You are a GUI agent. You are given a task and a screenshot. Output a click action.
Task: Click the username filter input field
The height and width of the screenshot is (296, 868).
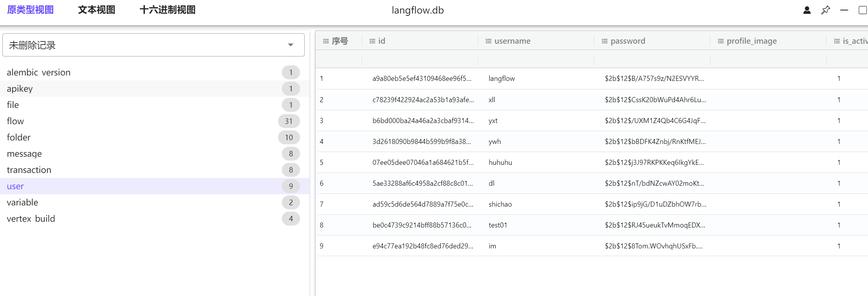[536, 59]
